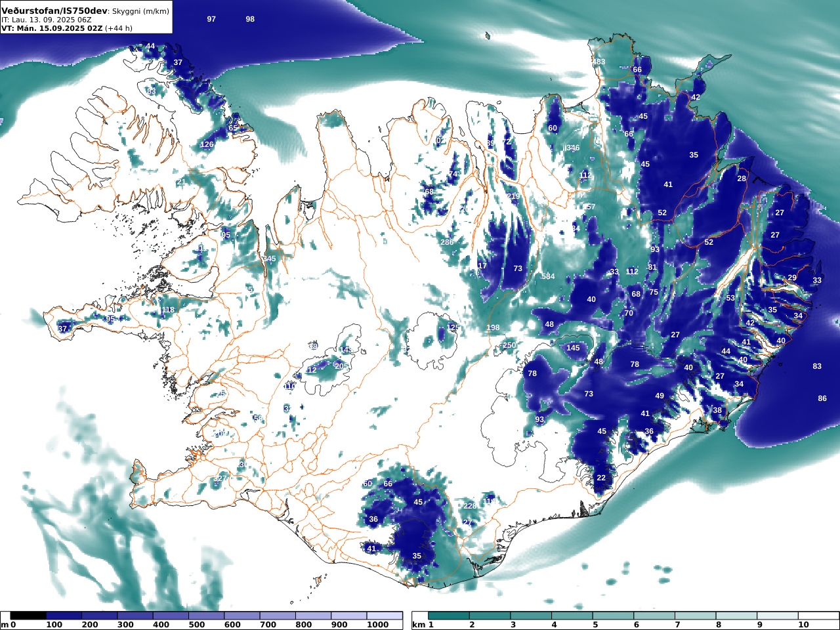This screenshot has width=840, height=630.
Task: Click the '1000' label on the metre legend
Action: point(377,625)
